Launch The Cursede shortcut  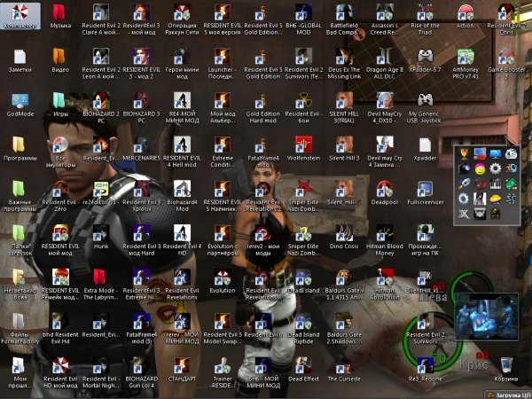click(344, 369)
